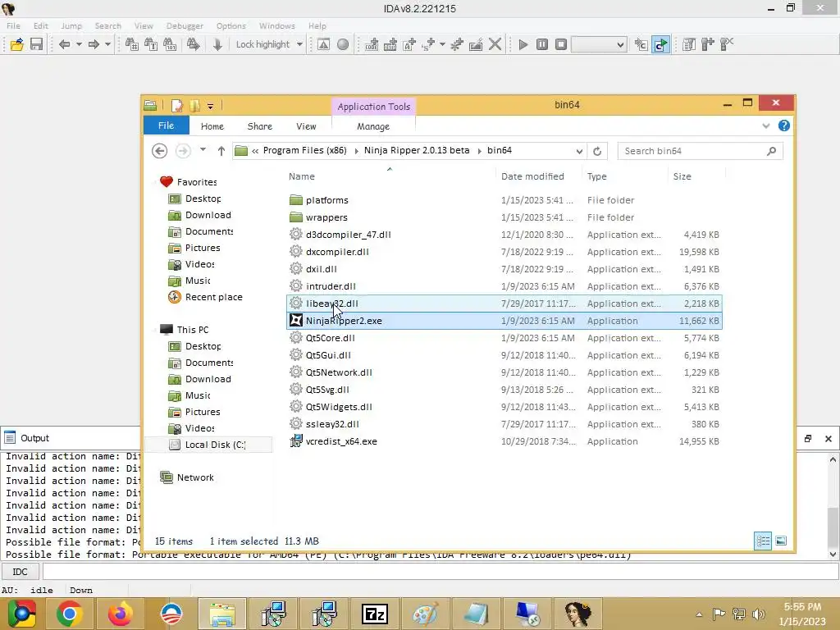Open the Jump forward history dropdown
The image size is (840, 630).
[107, 44]
